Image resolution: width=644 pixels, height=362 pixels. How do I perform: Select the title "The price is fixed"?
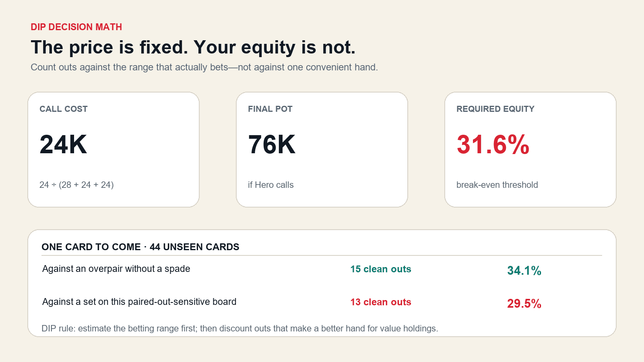tap(193, 47)
